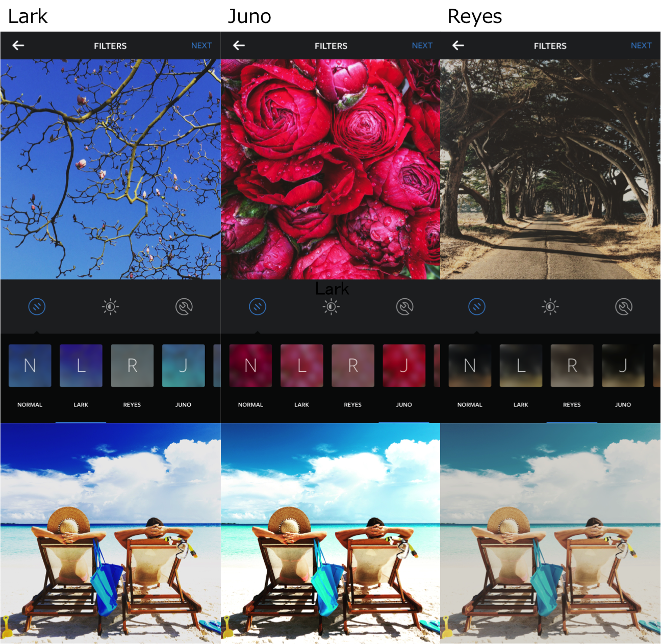Open the filters tab icon in the Reyes panel

point(477,306)
